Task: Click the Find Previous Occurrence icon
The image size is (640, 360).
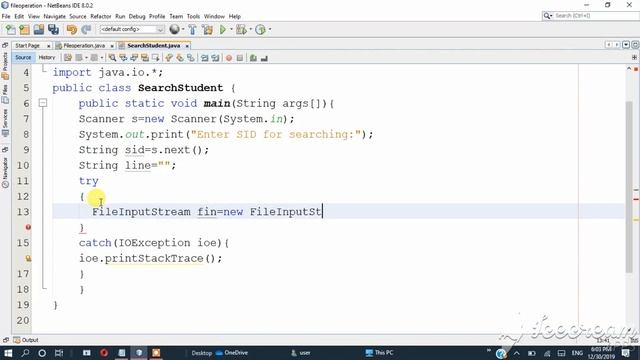Action: [x=123, y=58]
